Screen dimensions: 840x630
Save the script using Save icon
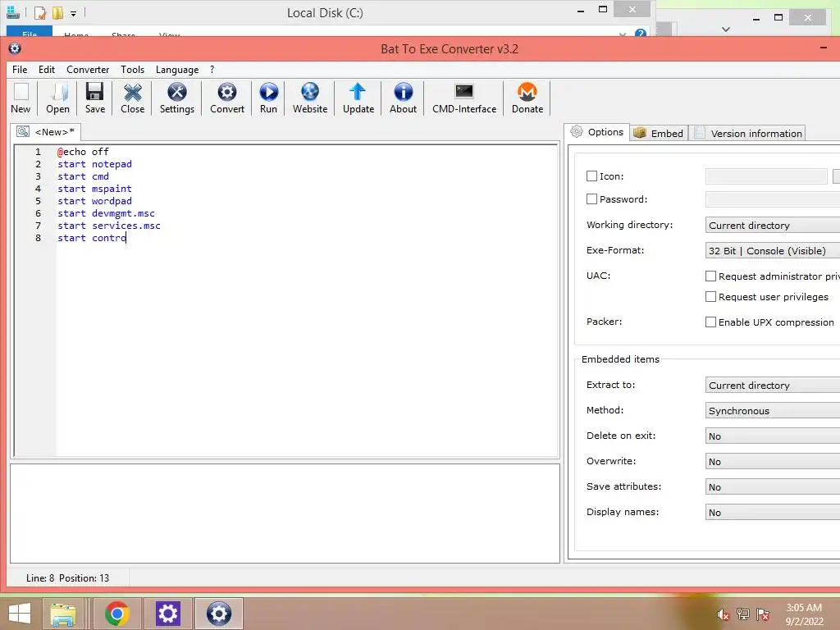(95, 98)
